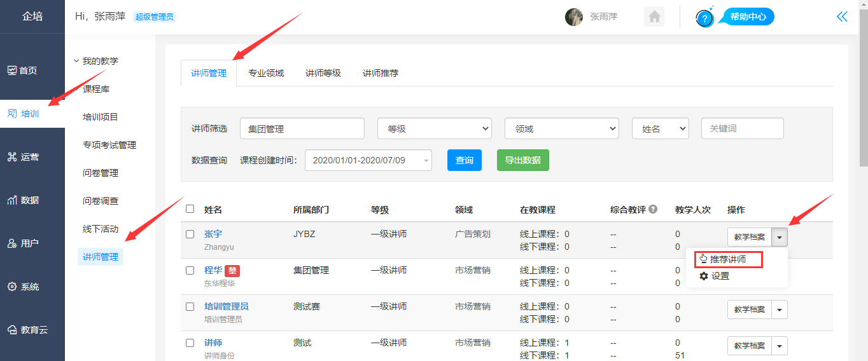Switch to the 专业领域 tab
The height and width of the screenshot is (361, 868).
click(x=266, y=73)
